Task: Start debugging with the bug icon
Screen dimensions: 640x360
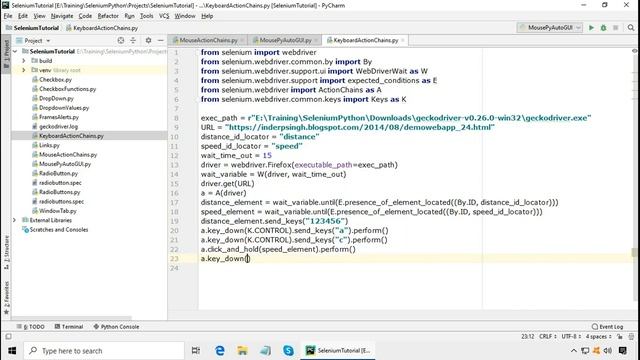Action: (x=603, y=28)
